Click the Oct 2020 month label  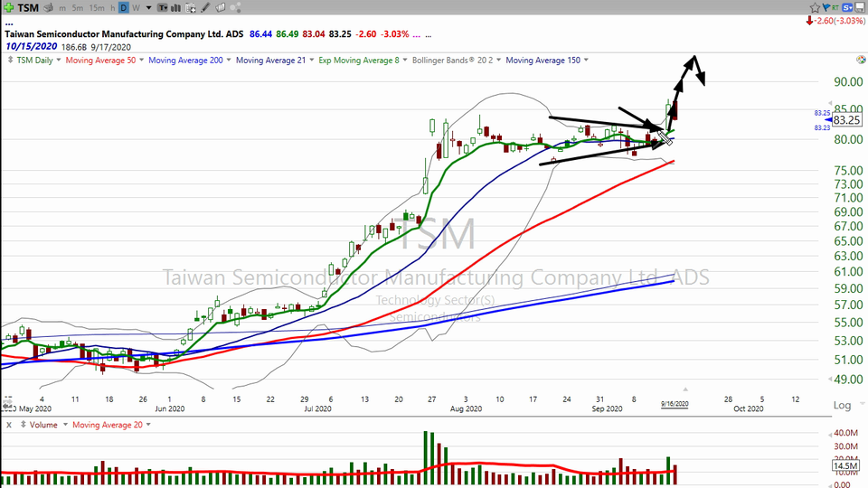749,408
